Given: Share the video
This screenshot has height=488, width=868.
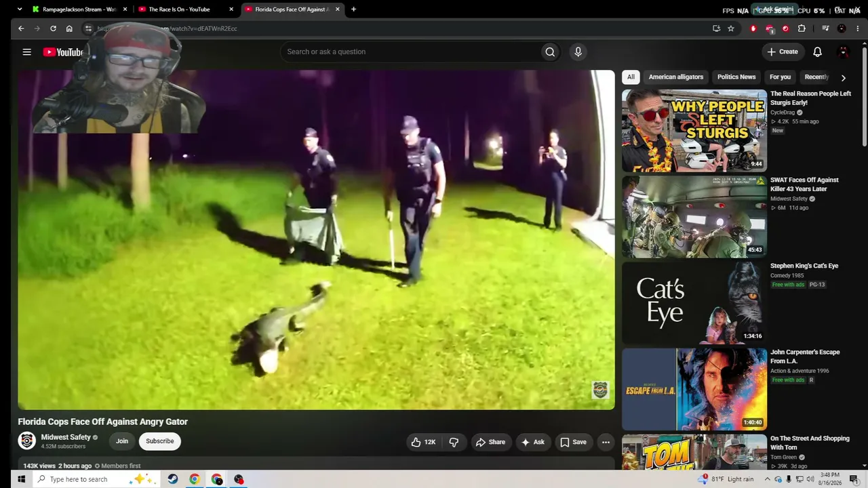Looking at the screenshot, I should click(490, 442).
